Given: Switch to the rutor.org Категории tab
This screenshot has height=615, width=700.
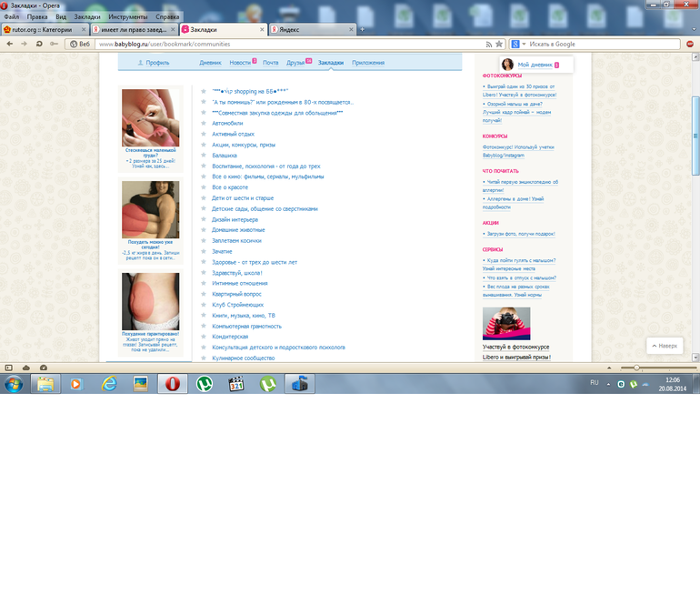Looking at the screenshot, I should point(41,29).
